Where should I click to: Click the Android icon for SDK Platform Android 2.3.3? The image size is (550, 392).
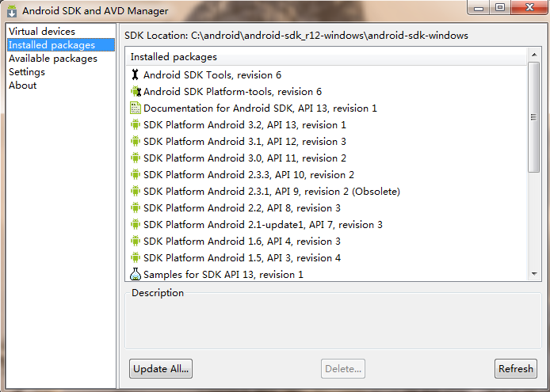[x=135, y=174]
